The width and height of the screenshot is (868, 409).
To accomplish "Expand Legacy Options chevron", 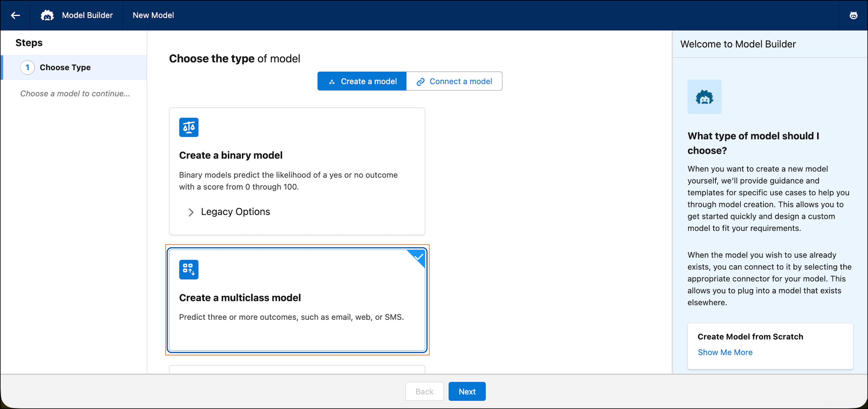I will (191, 212).
